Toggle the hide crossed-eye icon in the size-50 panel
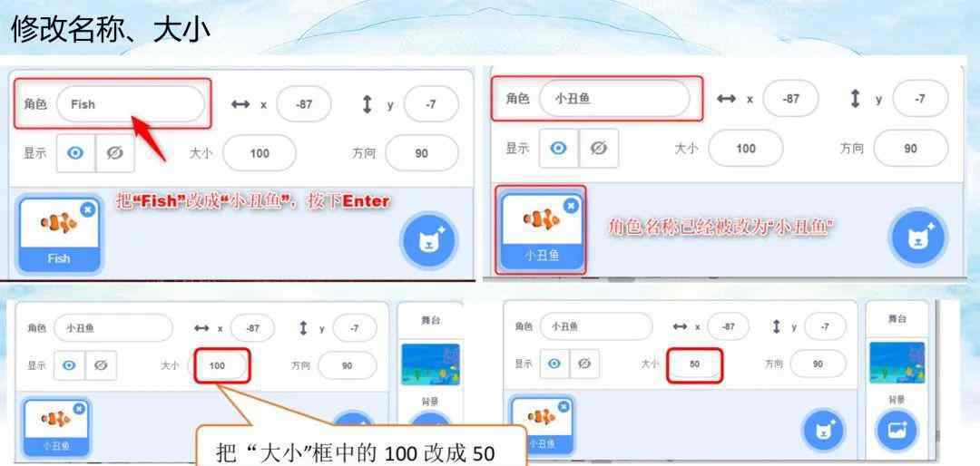The height and width of the screenshot is (466, 980). click(x=584, y=364)
